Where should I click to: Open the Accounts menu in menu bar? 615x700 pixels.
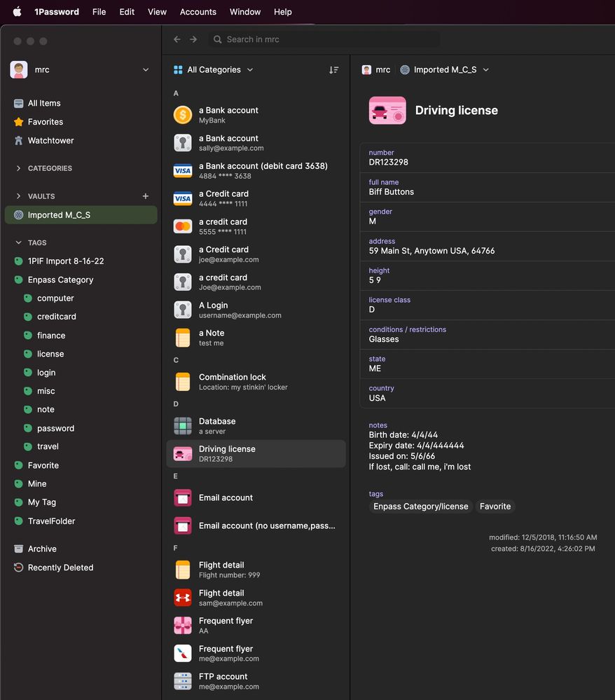[198, 12]
